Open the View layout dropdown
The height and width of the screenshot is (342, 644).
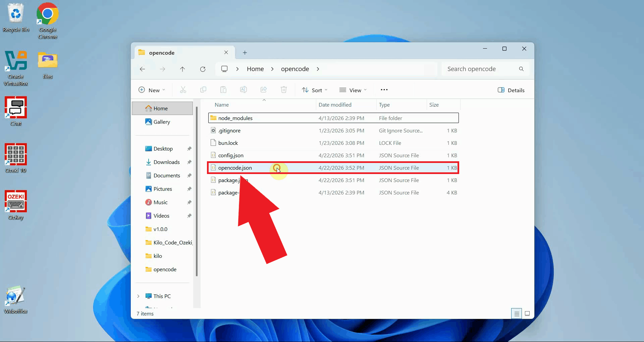tap(353, 90)
